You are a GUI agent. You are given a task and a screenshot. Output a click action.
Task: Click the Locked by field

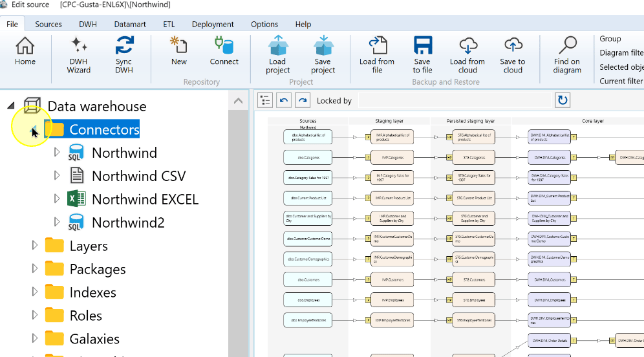(455, 100)
